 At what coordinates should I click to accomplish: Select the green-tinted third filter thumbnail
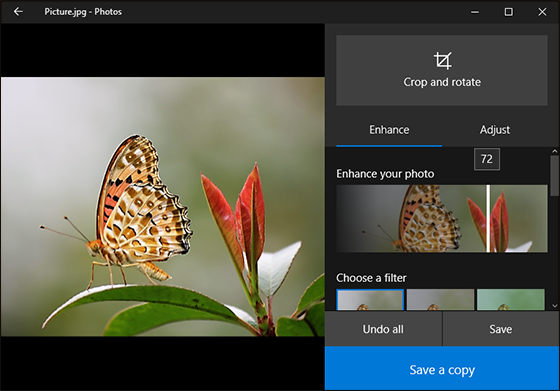pyautogui.click(x=511, y=300)
